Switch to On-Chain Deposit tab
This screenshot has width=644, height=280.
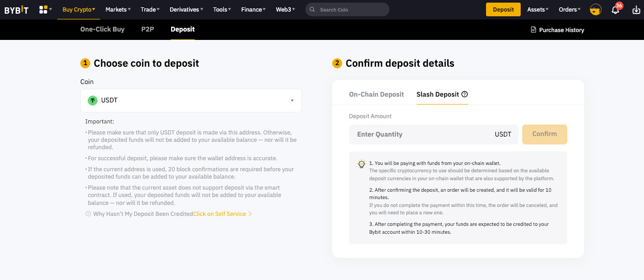[x=376, y=95]
